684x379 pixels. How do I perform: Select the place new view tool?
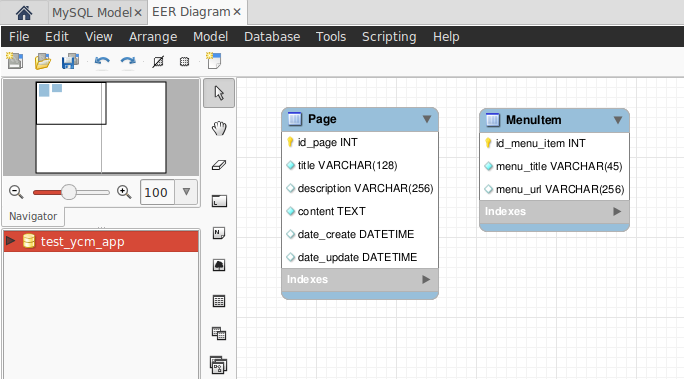point(219,334)
